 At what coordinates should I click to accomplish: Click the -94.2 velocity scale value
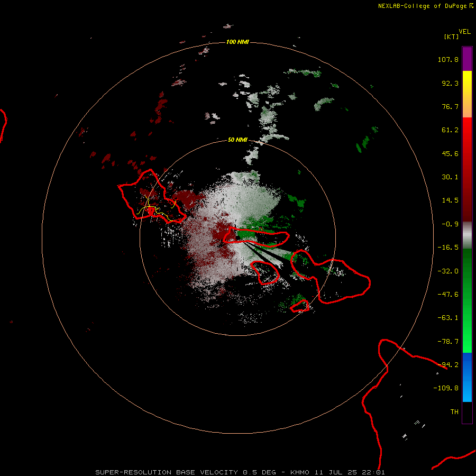point(448,365)
